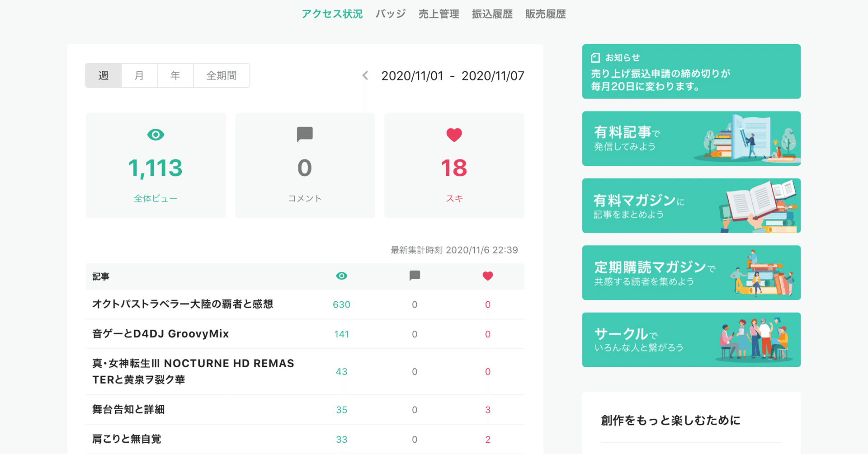Click the heart icon in スキ card

coord(454,135)
